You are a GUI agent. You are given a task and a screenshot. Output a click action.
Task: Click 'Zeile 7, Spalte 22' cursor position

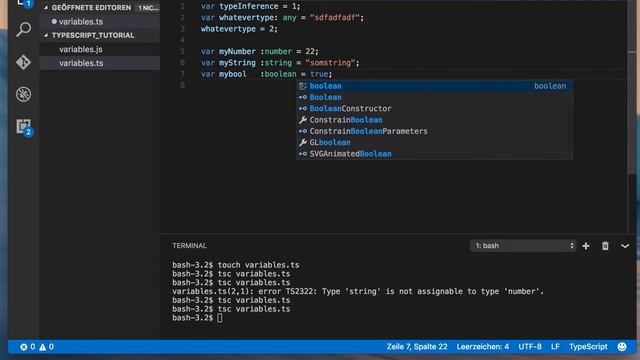(417, 347)
